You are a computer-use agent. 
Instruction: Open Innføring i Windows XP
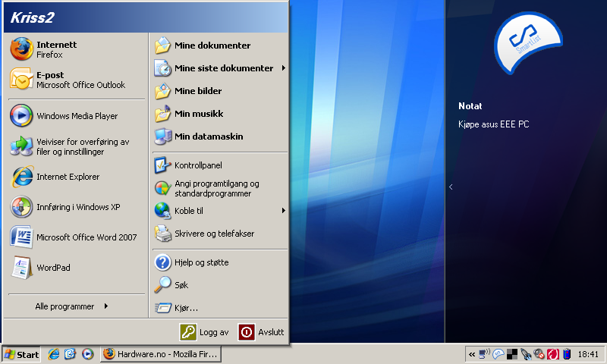[x=77, y=207]
